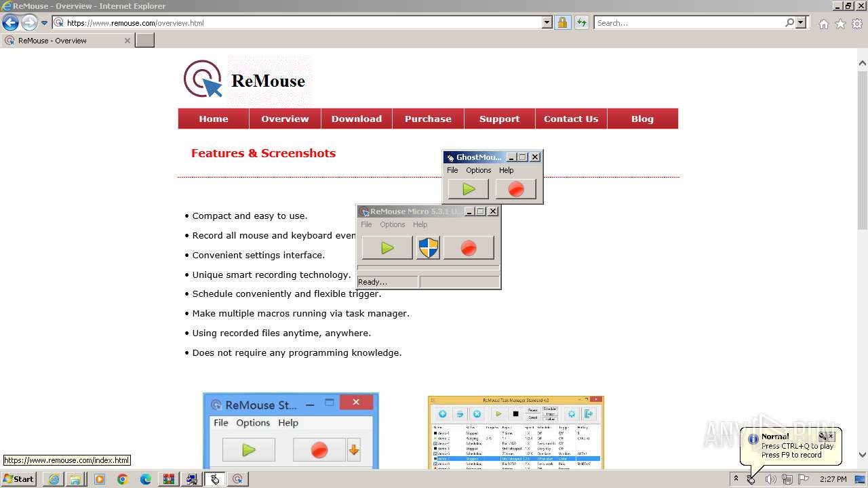This screenshot has height=488, width=868.
Task: Click ReMouse taskbar button
Action: [238, 479]
